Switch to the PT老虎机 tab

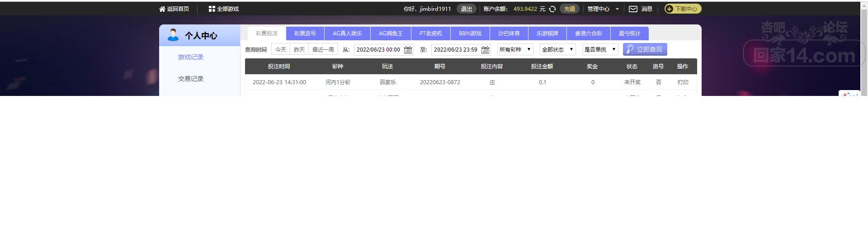coord(430,33)
